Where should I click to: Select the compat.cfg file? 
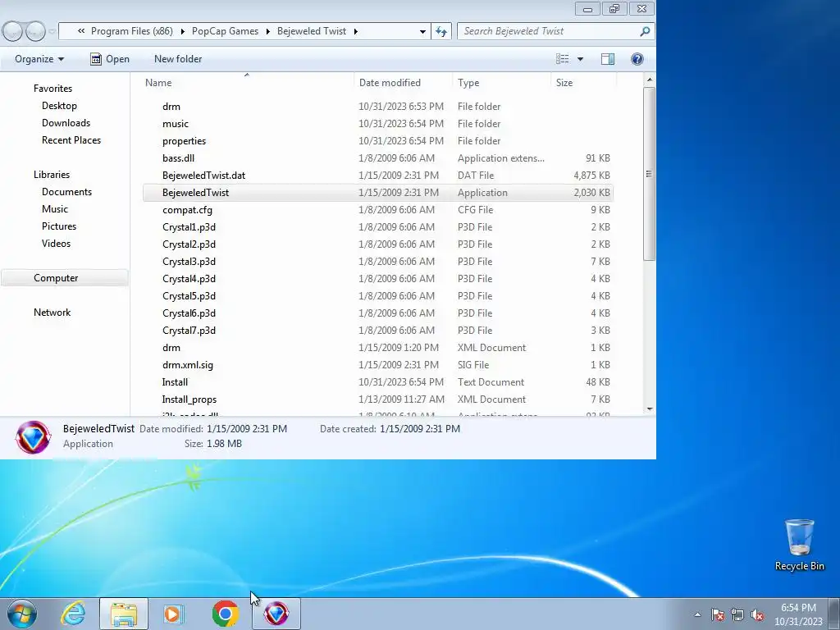click(377, 210)
